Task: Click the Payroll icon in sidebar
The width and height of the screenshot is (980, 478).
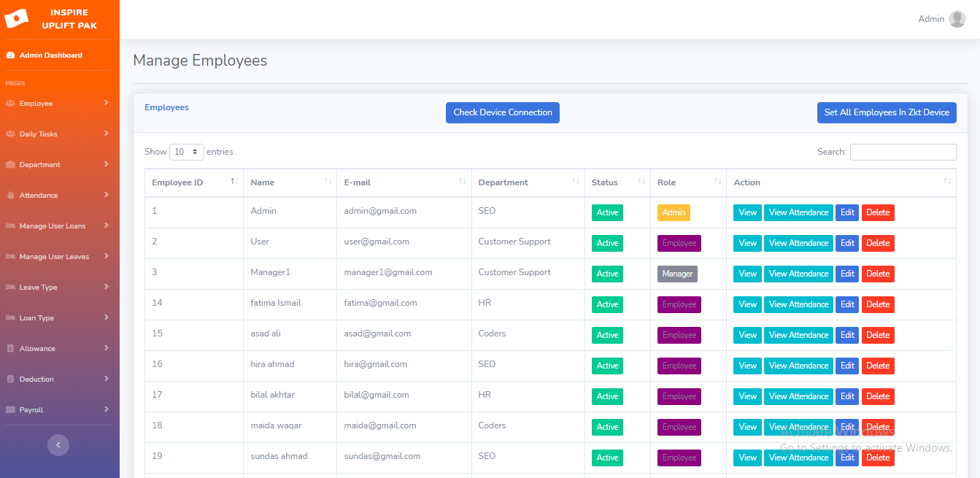Action: pos(10,410)
